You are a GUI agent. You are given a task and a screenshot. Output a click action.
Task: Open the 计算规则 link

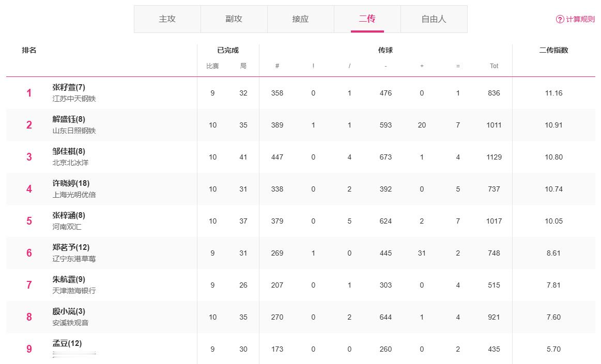[x=580, y=19]
